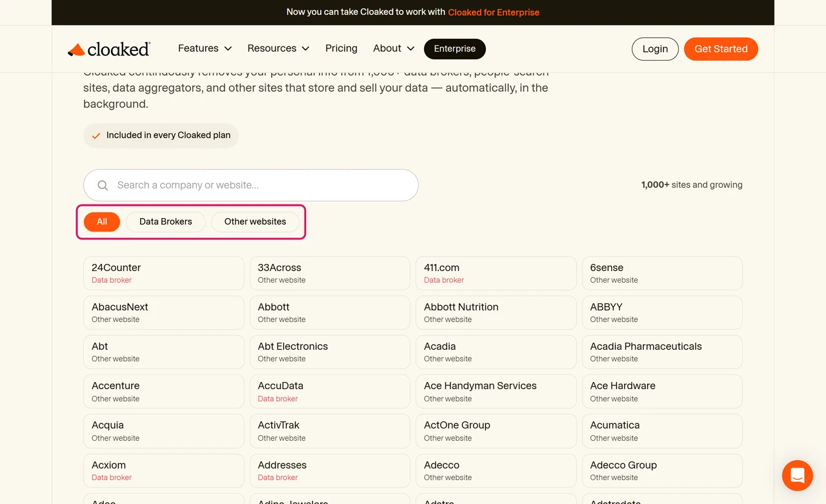Open the Addresses card
The height and width of the screenshot is (504, 826).
330,470
